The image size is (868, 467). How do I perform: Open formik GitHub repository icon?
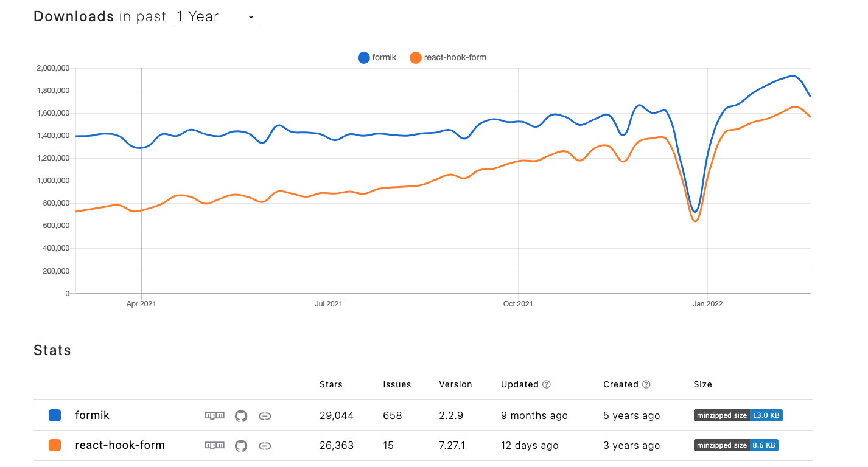[241, 416]
